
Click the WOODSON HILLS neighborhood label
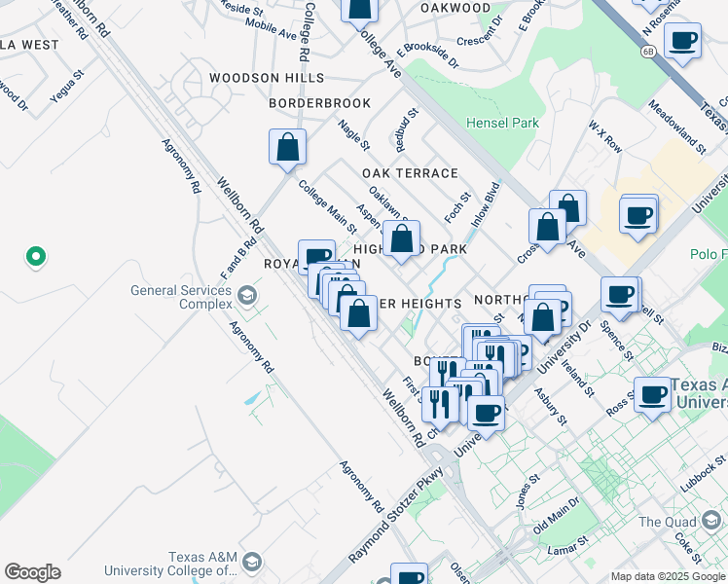267,78
